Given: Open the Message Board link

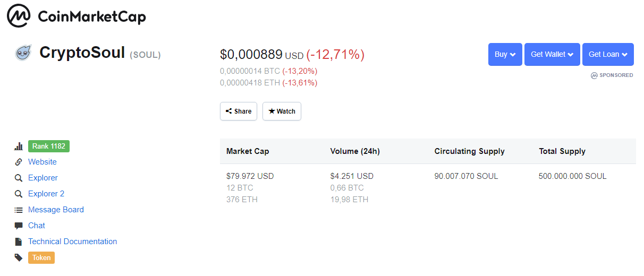Looking at the screenshot, I should coord(56,210).
